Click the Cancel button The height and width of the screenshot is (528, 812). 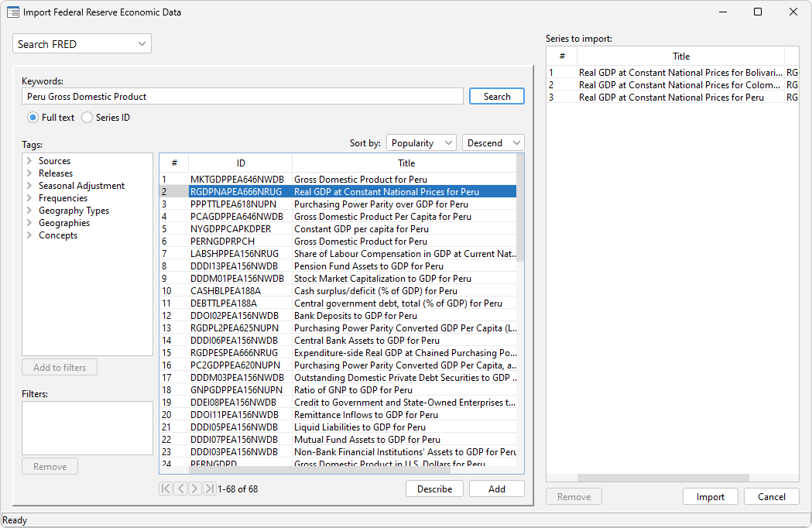[772, 496]
